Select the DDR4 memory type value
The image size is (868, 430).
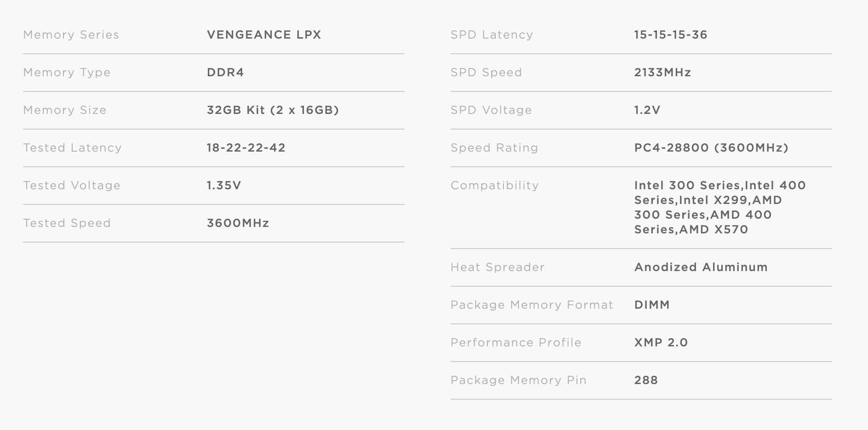coord(225,73)
